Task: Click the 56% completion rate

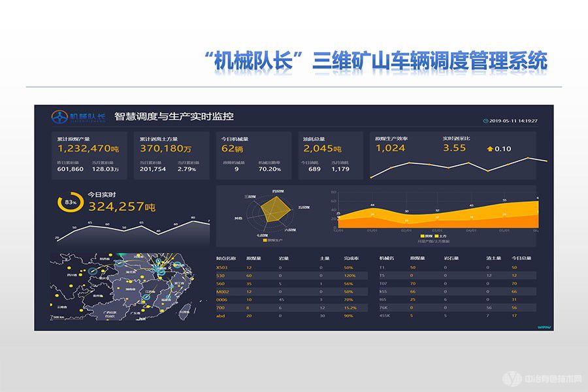Action: coord(349,284)
